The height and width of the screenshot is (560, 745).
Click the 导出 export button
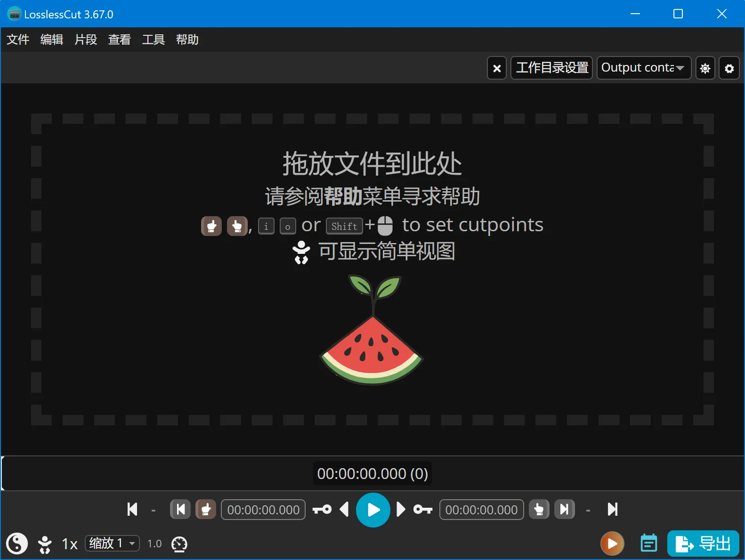coord(703,544)
